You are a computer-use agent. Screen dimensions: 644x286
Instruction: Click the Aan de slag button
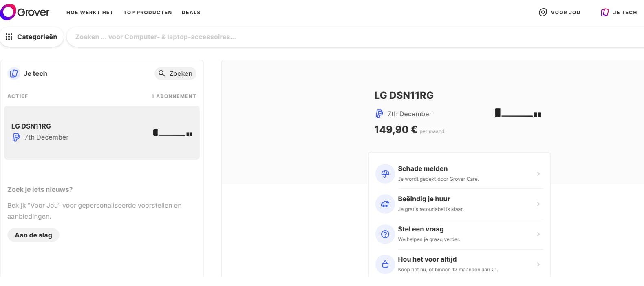(x=33, y=235)
